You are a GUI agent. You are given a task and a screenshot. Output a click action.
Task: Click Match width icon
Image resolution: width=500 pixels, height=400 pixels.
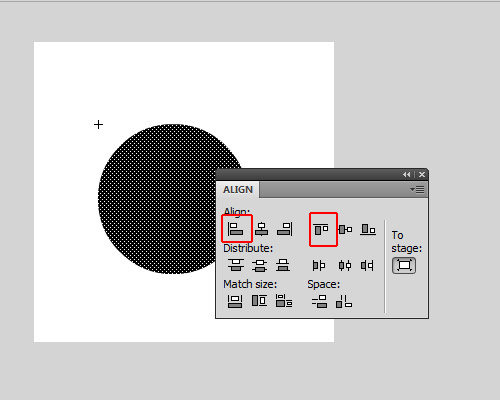click(x=235, y=301)
